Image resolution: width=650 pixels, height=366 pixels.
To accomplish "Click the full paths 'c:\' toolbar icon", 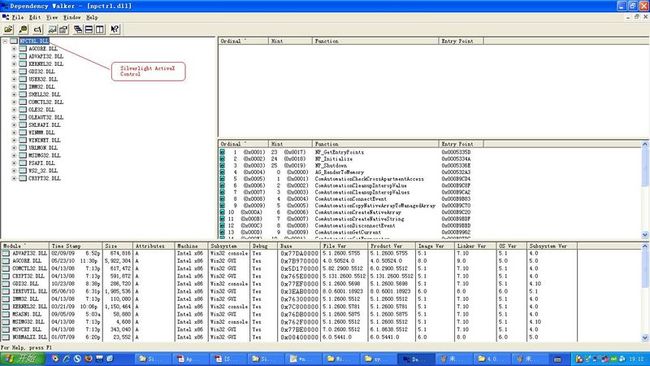I will (x=38, y=29).
